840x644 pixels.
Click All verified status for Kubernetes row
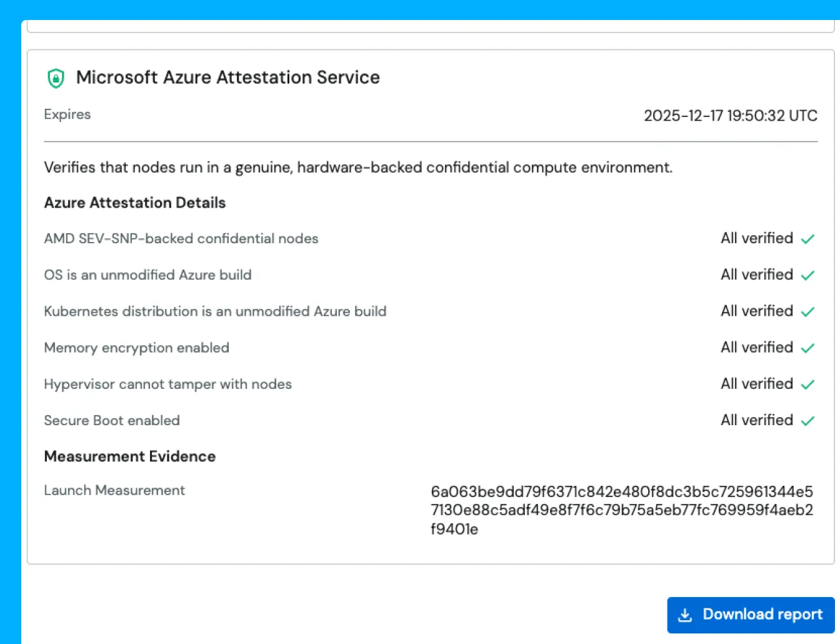click(x=757, y=311)
